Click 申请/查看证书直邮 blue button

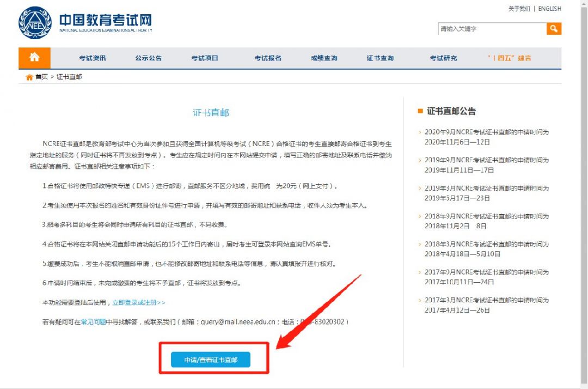(211, 360)
